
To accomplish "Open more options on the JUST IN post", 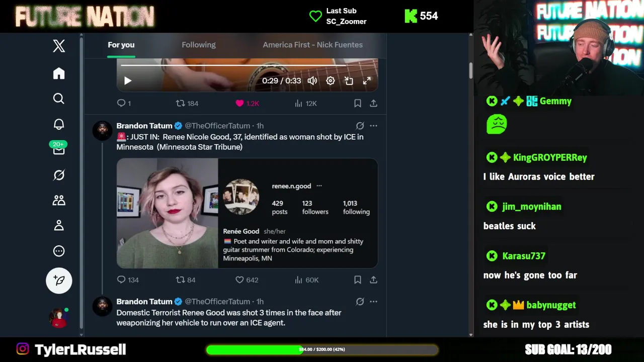I will (373, 126).
